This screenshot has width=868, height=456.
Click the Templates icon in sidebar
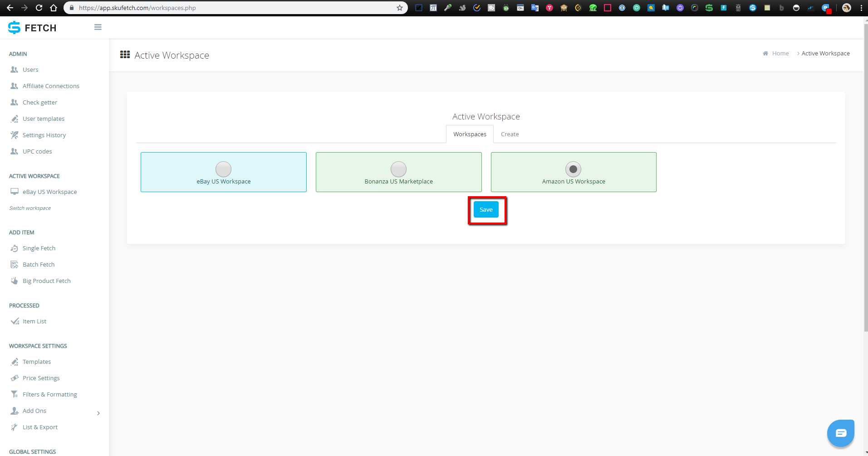(x=15, y=362)
